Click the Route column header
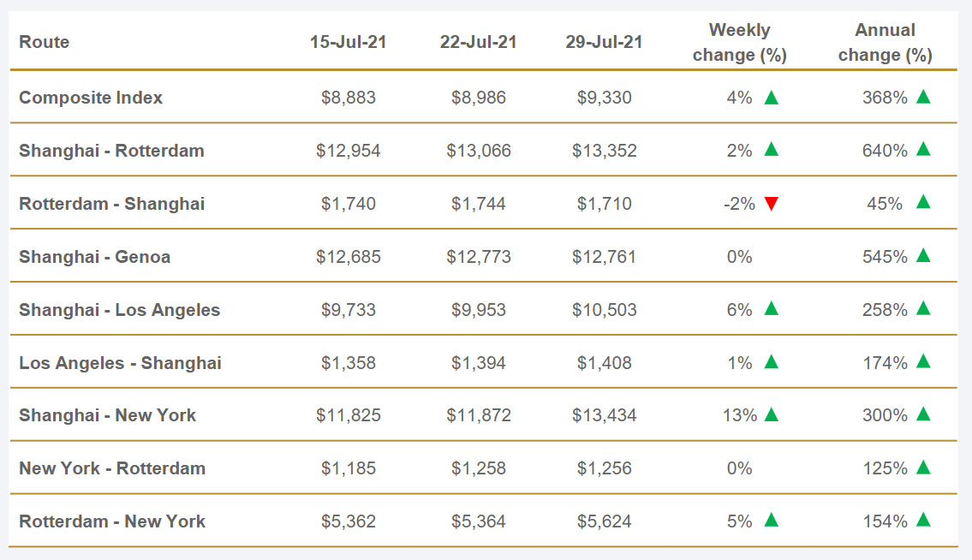Viewport: 972px width, 560px height. [44, 42]
